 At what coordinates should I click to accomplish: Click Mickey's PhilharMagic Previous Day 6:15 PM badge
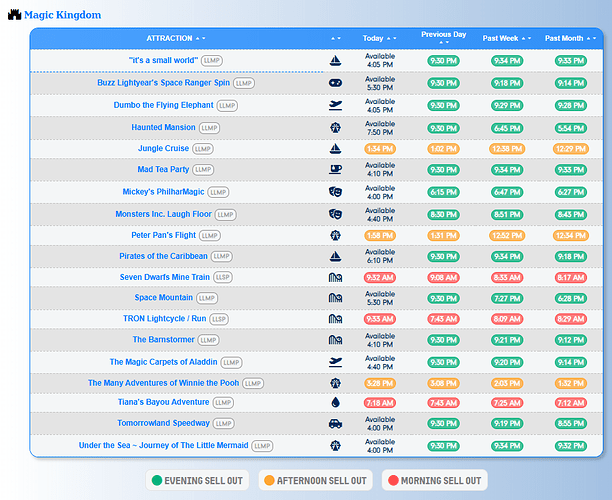point(443,192)
